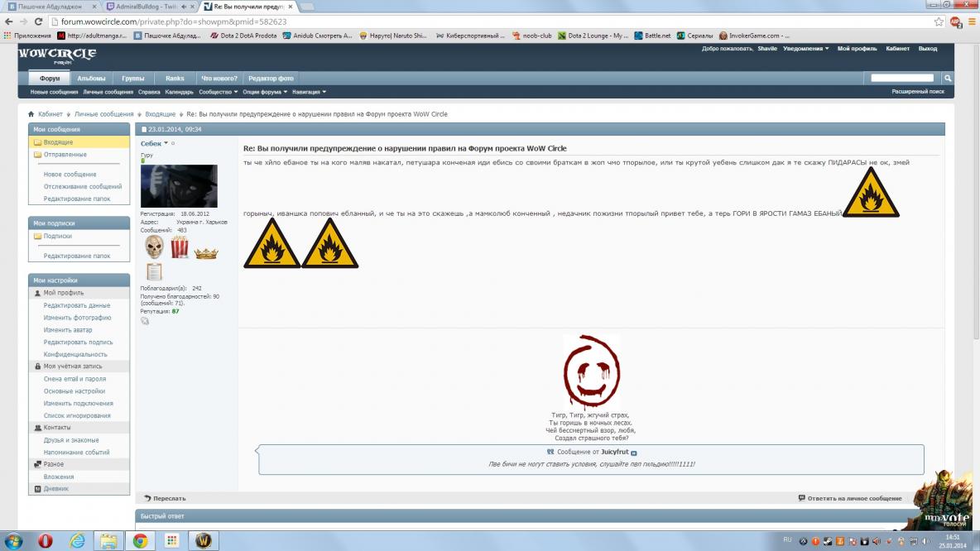Click the WoWCircle forum logo
Viewport: 980px width, 551px height.
point(57,55)
